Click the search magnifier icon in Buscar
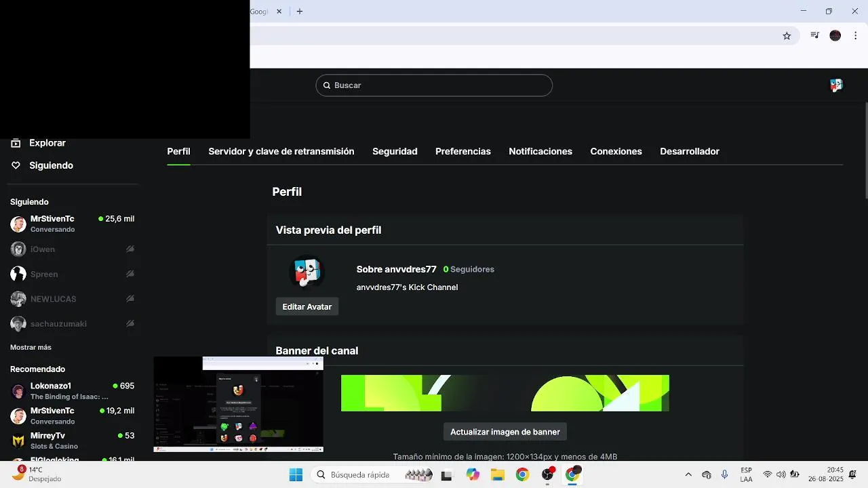868x488 pixels. click(326, 85)
